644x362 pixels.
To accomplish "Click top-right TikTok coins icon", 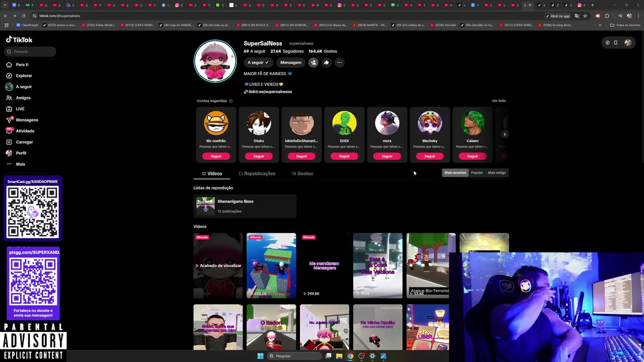I will (607, 43).
